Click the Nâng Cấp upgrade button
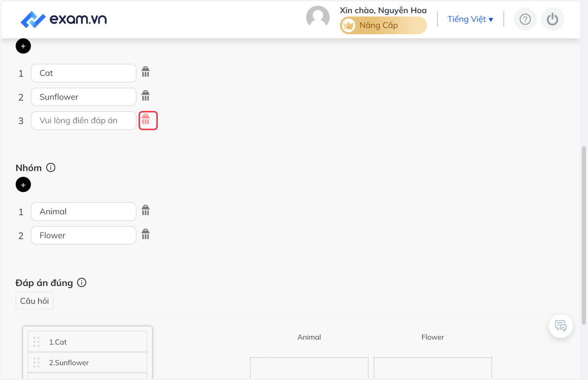Viewport: 588px width, 380px height. [x=384, y=25]
